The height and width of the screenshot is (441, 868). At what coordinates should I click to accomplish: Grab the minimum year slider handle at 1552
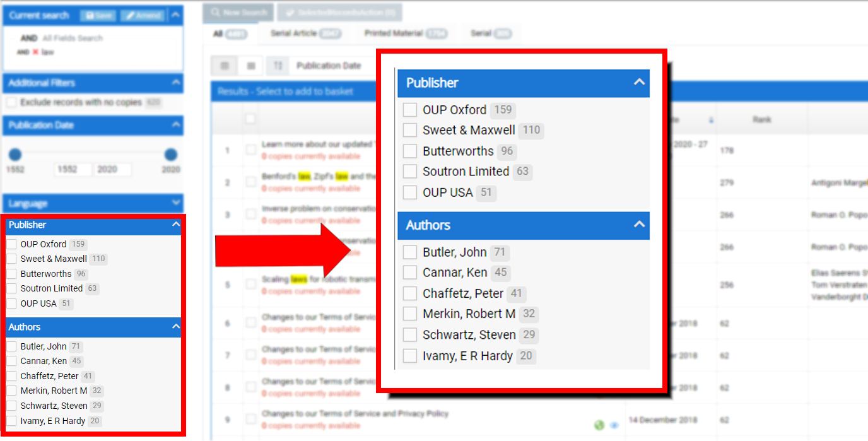click(15, 155)
